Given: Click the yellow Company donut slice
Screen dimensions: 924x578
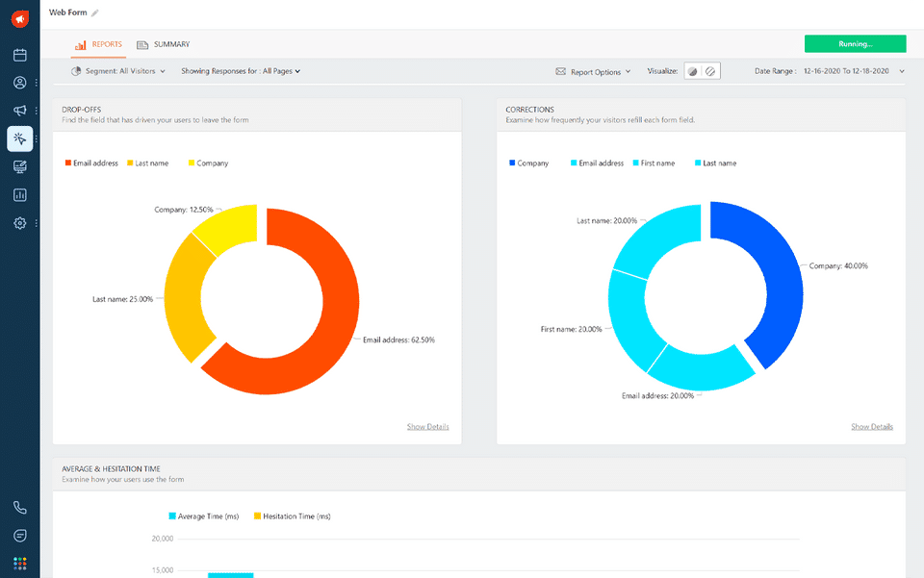Looking at the screenshot, I should pos(229,226).
